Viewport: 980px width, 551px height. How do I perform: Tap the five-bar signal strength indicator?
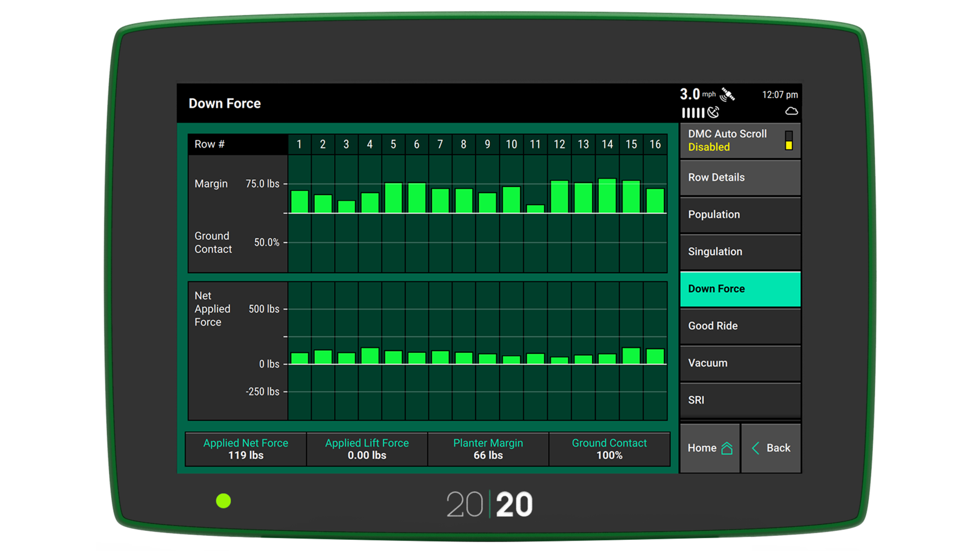[693, 113]
